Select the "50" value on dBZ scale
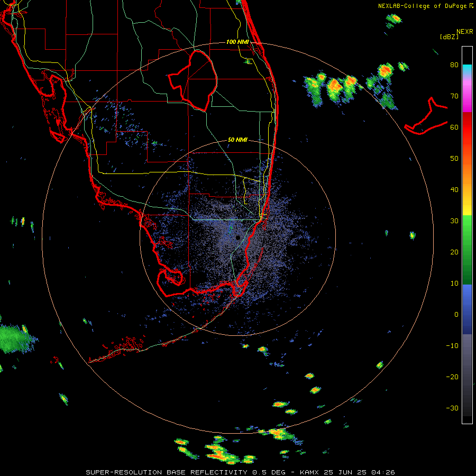476x476 pixels. coord(454,159)
